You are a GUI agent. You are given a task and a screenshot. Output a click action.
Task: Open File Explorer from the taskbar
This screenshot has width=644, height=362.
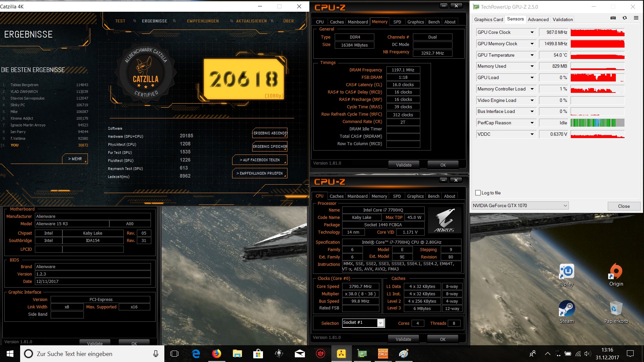[x=237, y=354]
